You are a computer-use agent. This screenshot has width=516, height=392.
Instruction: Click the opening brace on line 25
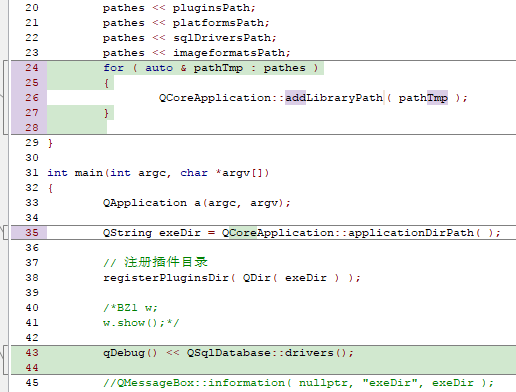(x=106, y=83)
